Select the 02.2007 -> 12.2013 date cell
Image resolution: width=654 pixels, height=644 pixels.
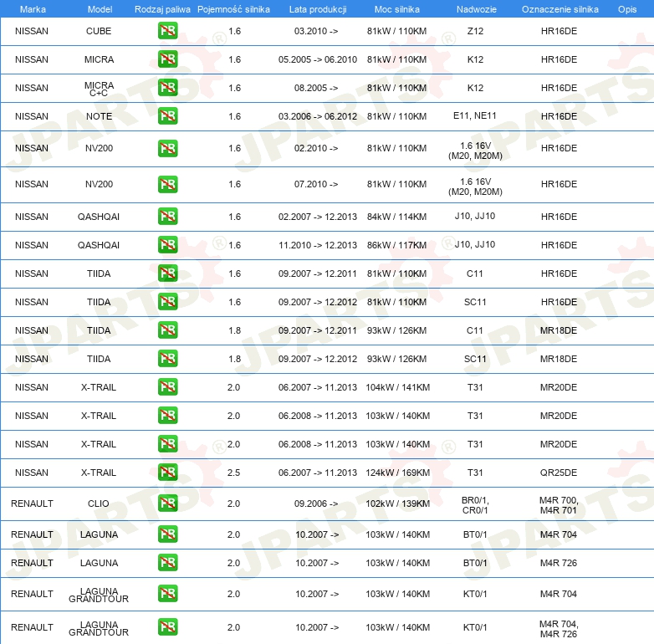pyautogui.click(x=318, y=217)
